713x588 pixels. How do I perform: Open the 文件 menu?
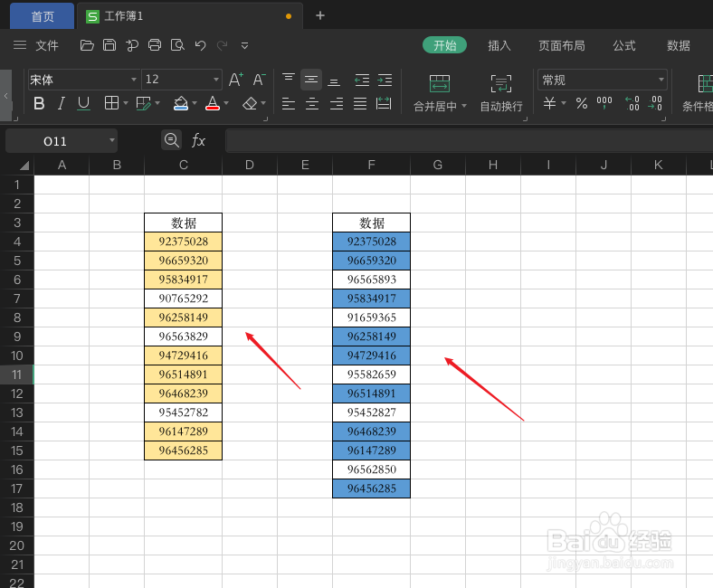47,45
